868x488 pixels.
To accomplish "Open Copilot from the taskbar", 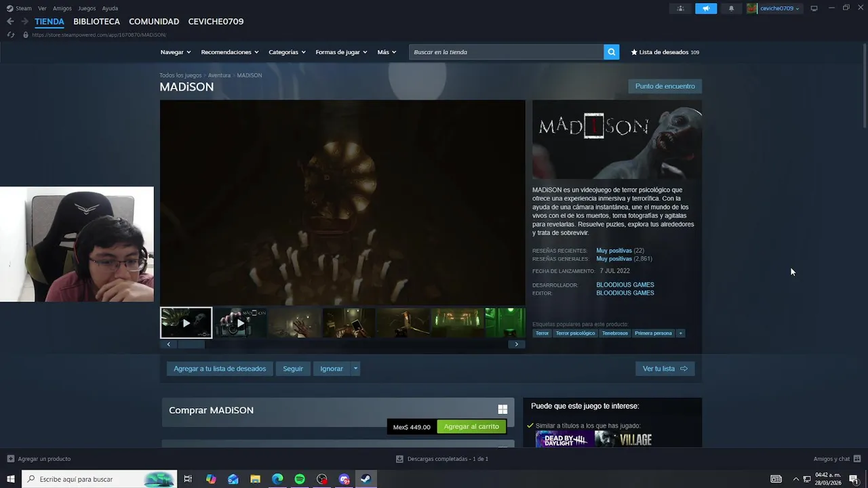I will tap(211, 479).
